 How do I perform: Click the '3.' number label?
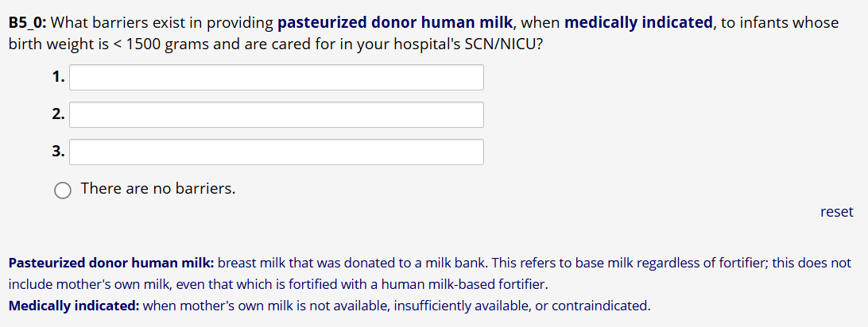(58, 152)
